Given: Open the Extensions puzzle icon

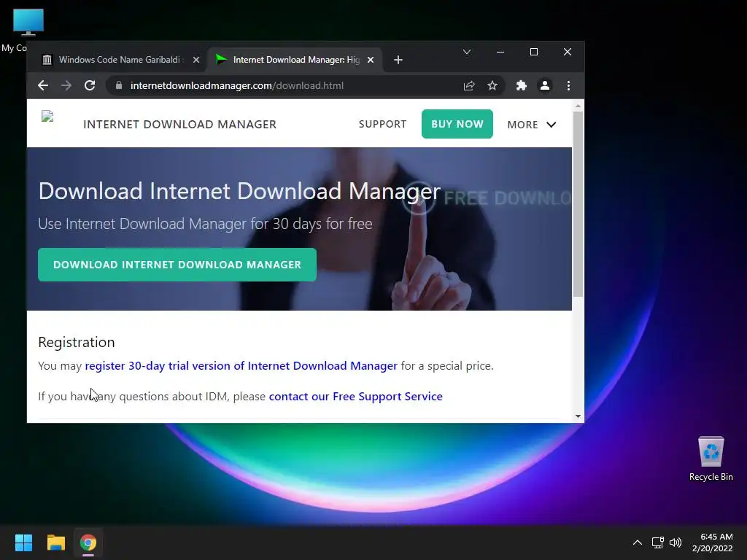Looking at the screenshot, I should pyautogui.click(x=521, y=86).
